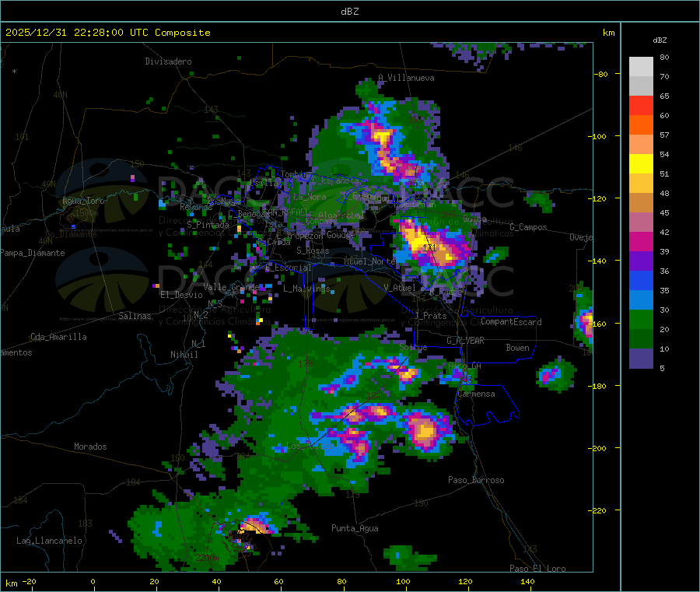Click the -220 km vertical axis tick
The height and width of the screenshot is (592, 700).
(x=597, y=510)
